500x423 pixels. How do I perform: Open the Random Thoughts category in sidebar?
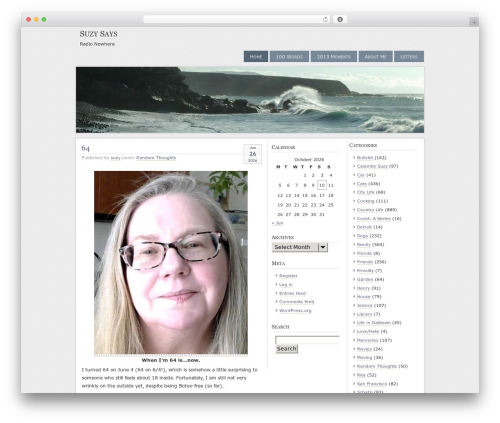pos(377,366)
